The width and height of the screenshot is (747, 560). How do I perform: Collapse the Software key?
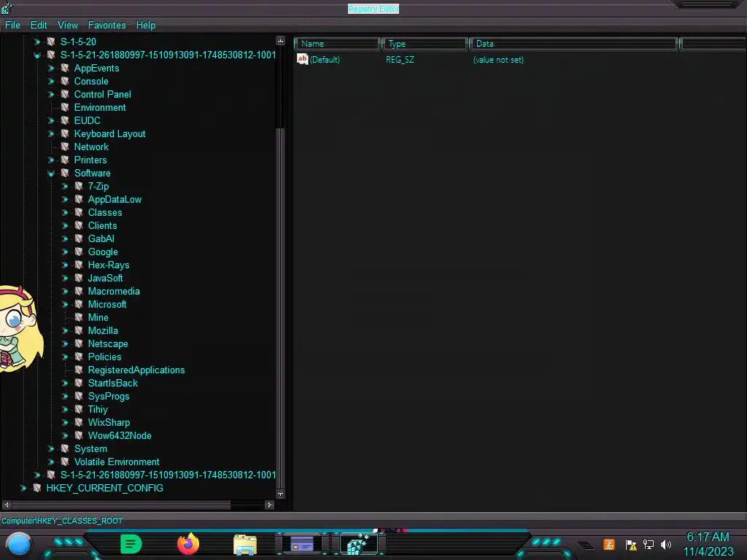pos(51,174)
